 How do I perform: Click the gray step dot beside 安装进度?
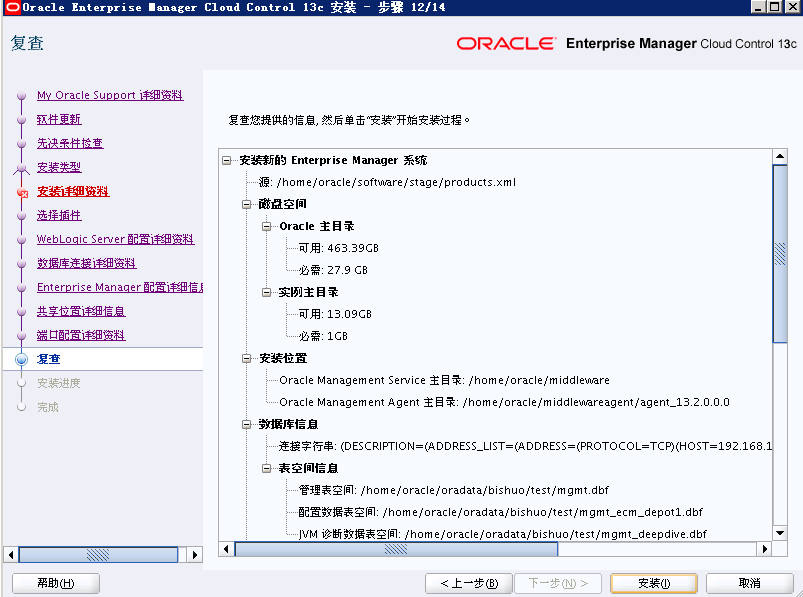tap(21, 382)
